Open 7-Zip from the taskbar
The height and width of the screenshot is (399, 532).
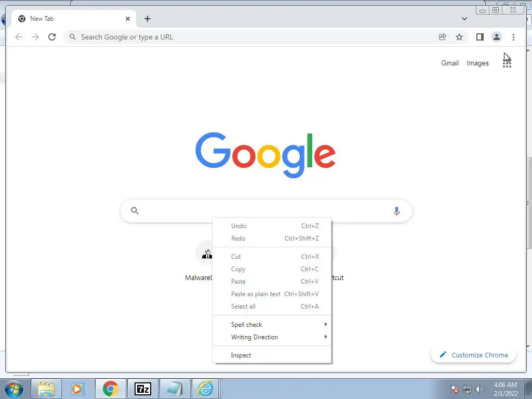click(x=143, y=389)
